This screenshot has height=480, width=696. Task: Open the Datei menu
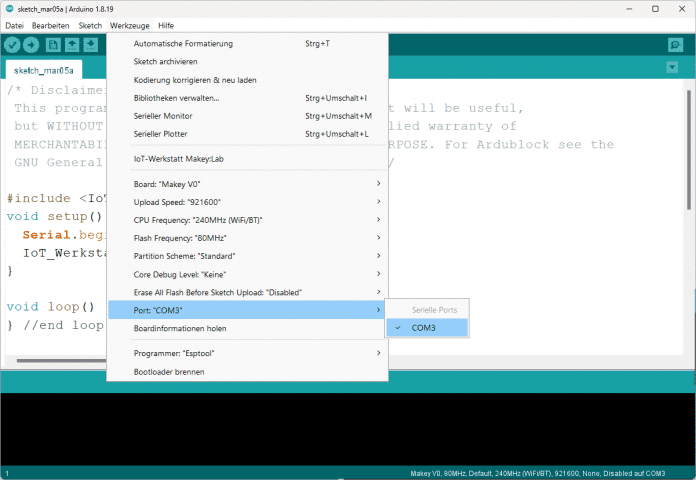tap(14, 23)
